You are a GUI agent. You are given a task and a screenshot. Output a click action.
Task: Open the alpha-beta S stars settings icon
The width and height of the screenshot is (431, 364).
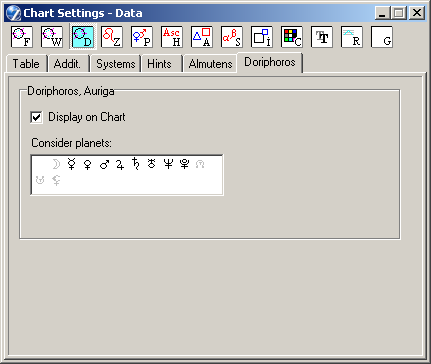232,37
